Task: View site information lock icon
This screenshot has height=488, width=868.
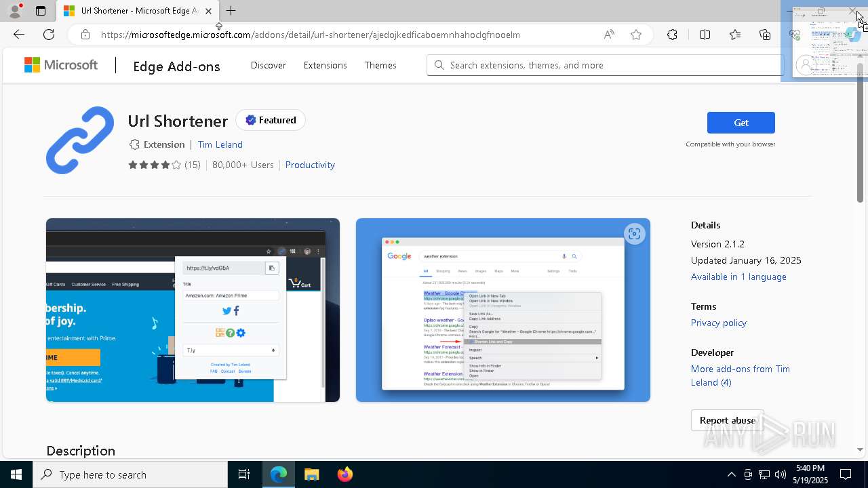Action: 85,35
